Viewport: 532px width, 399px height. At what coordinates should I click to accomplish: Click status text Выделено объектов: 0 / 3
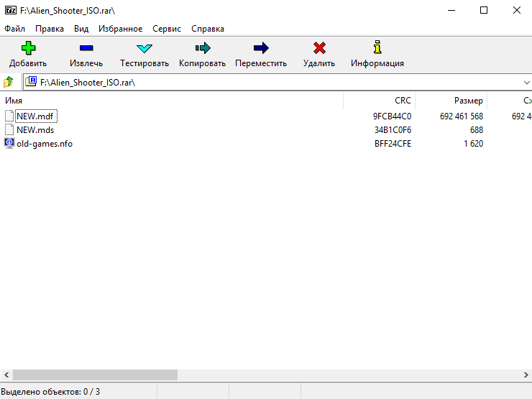point(50,392)
